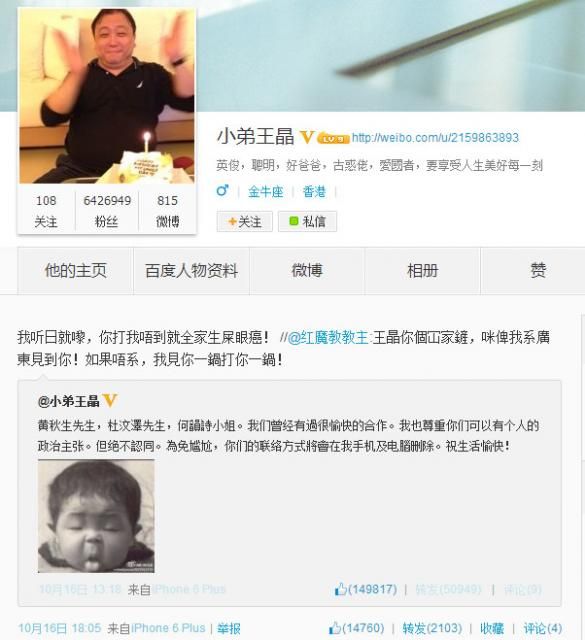Open the profile avatar picture
Viewport: 585px width, 640px height.
pos(107,95)
